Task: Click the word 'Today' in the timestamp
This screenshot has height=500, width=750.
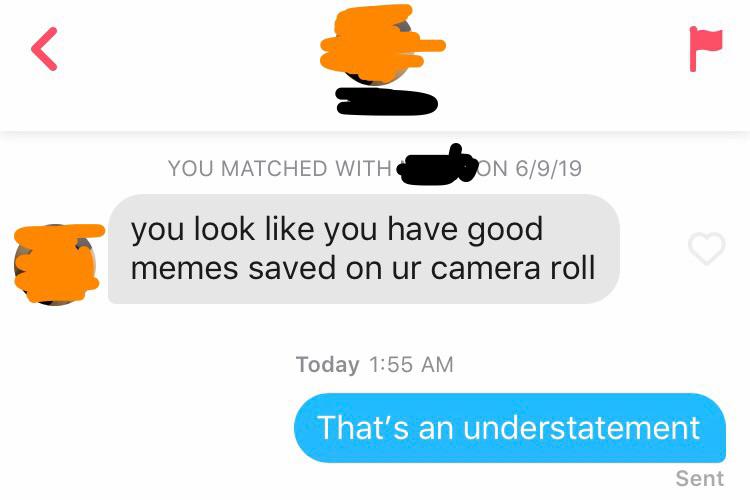Action: click(x=328, y=365)
